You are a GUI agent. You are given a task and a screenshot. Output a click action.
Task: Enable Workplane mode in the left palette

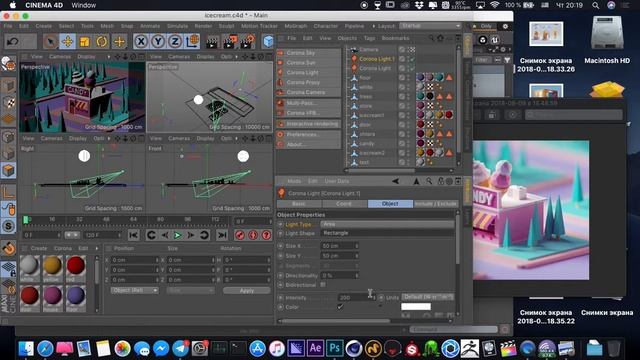(x=9, y=119)
